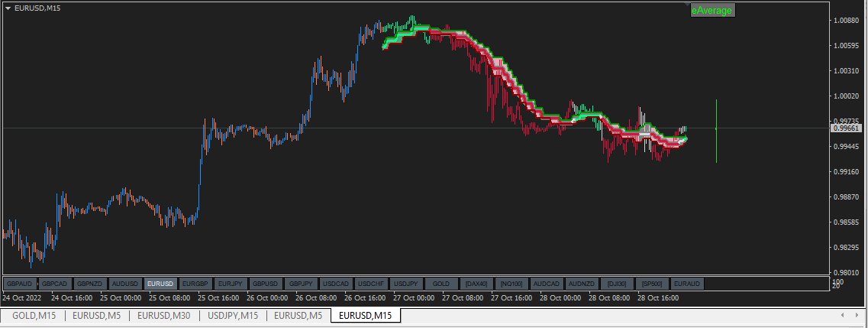Screen dimensions: 868x328
Task: Select the GBPNZD symbol button
Action: coord(90,284)
